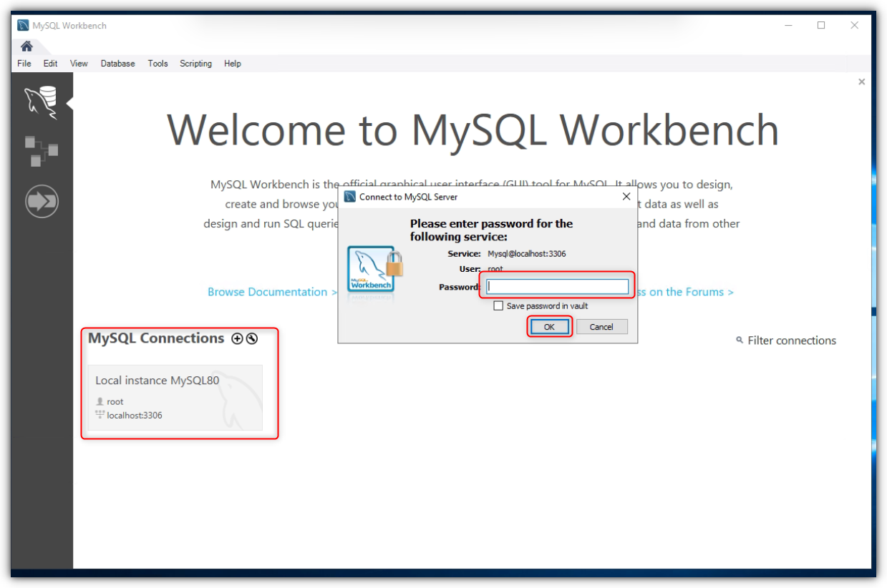The image size is (887, 588).
Task: Open the Home tab icon
Action: point(26,46)
